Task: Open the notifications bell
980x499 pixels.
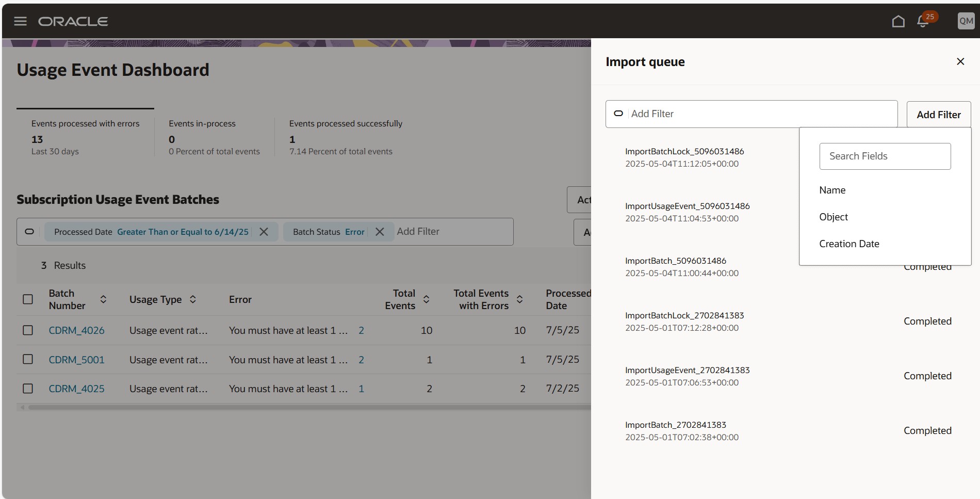Action: coord(923,22)
